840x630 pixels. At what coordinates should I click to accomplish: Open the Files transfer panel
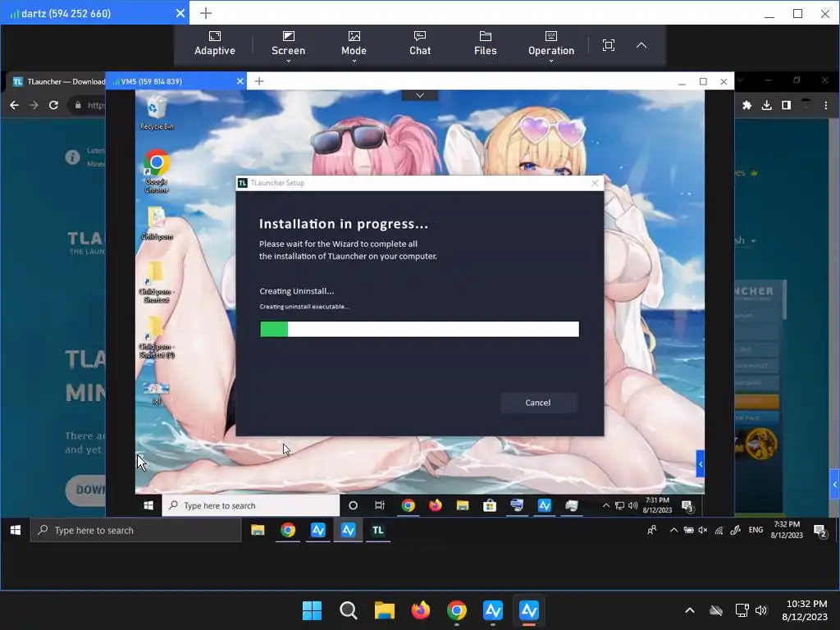click(x=486, y=44)
